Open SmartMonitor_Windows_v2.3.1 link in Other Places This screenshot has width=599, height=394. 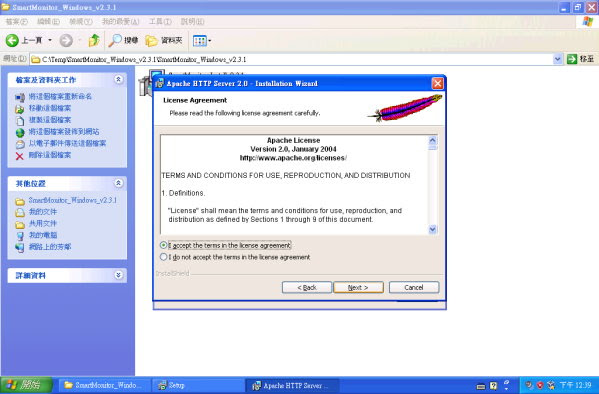(x=73, y=200)
